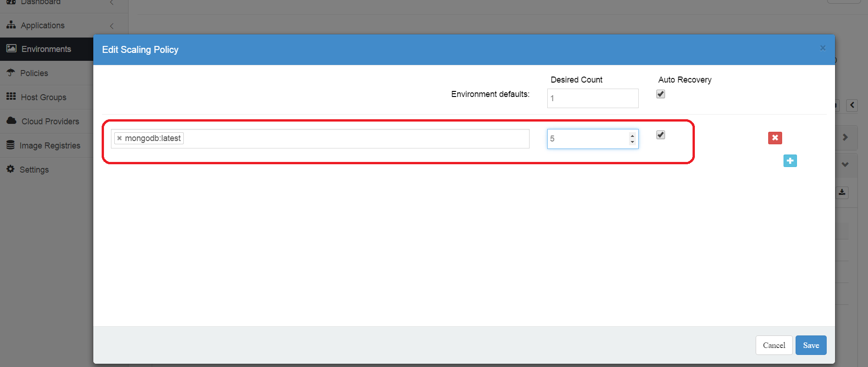Click the Environments picture icon
Viewport: 868px width, 367px height.
pyautogui.click(x=11, y=48)
